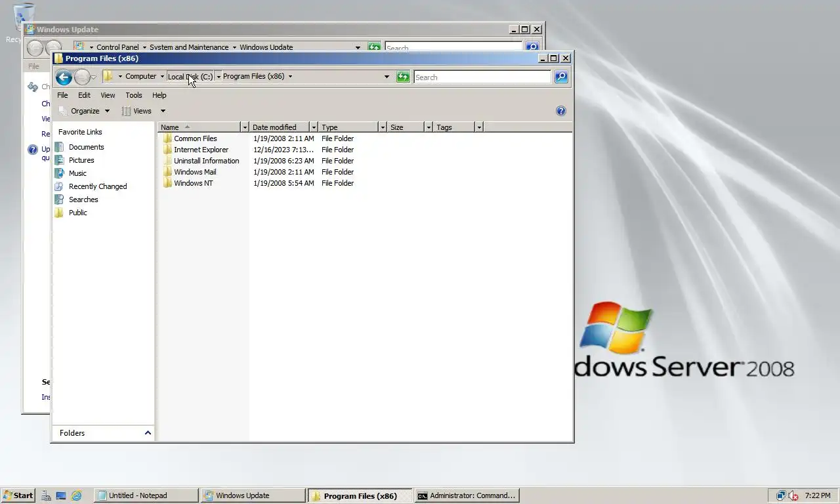
Task: Open Public favorite link
Action: point(77,213)
